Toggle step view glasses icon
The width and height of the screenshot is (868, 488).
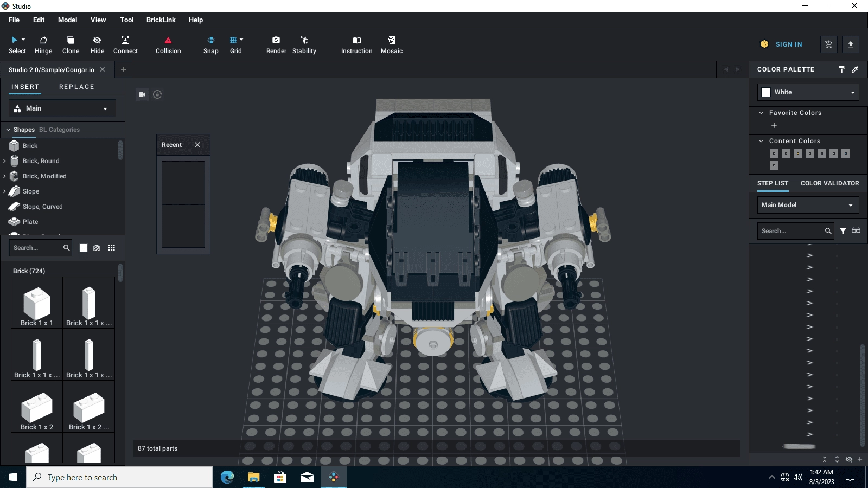coord(856,231)
